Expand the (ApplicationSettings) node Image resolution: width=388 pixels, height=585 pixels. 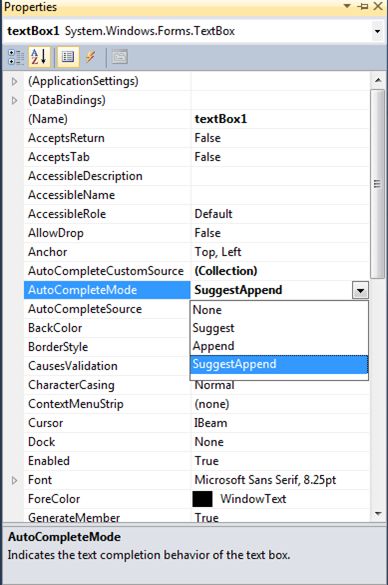point(14,81)
